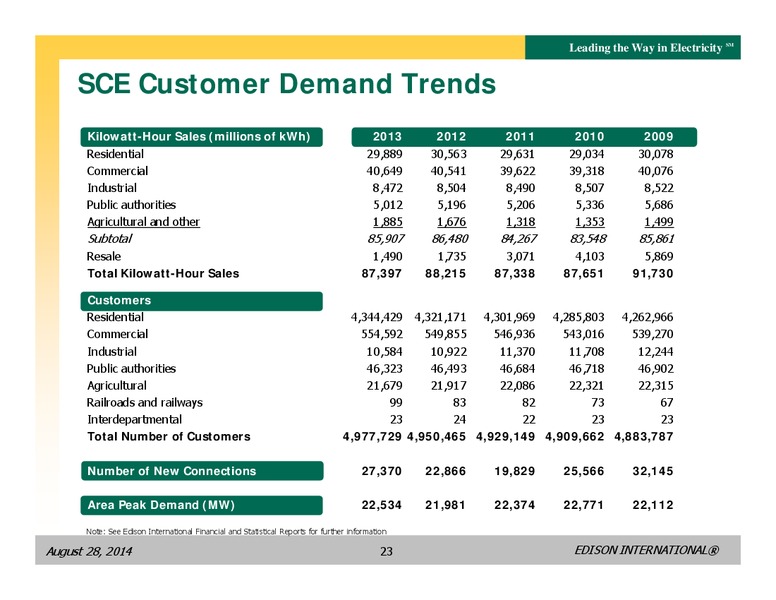Viewport: 776px width, 600px height.
Task: Click commercial customers value 546,936
Action: point(515,334)
